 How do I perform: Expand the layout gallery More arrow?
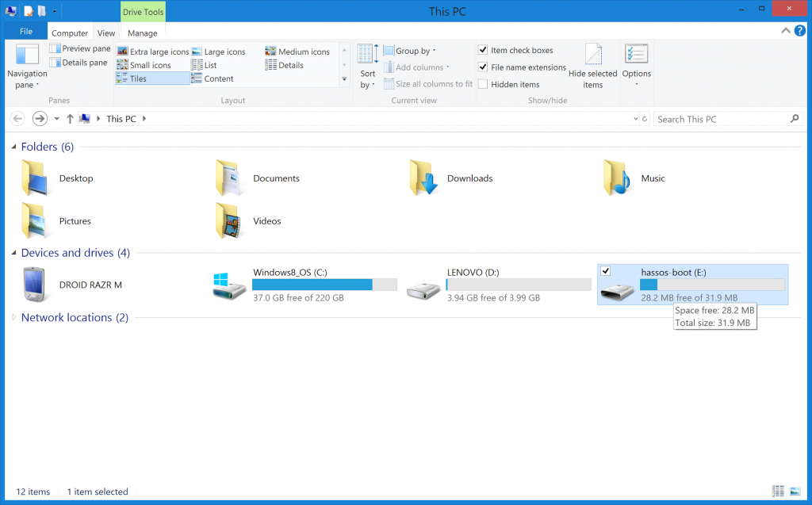[x=344, y=79]
